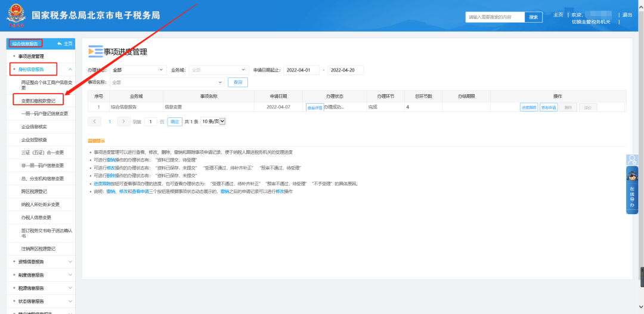
Task: Open the 事项名称 dropdown
Action: [167, 82]
